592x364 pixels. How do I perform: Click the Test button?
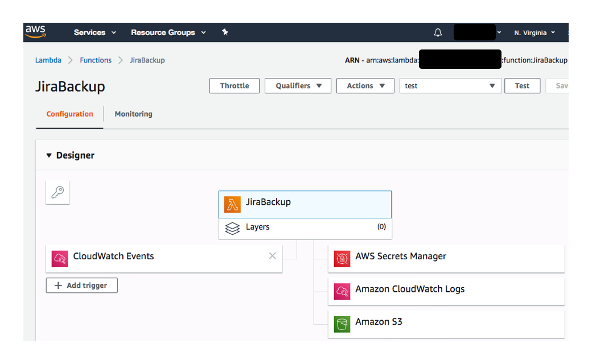522,86
